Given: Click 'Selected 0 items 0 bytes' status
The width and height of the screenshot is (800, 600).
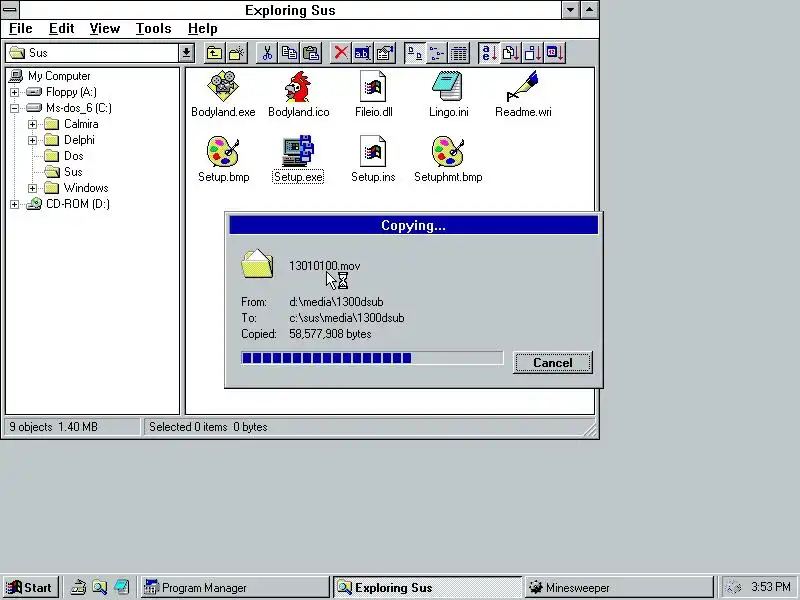Looking at the screenshot, I should 208,427.
